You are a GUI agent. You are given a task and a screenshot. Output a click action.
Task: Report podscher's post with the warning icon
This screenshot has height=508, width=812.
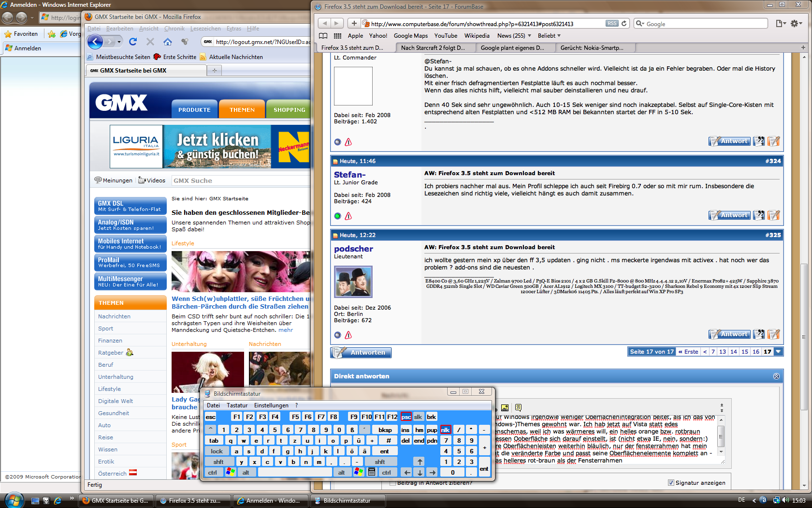[x=348, y=335]
